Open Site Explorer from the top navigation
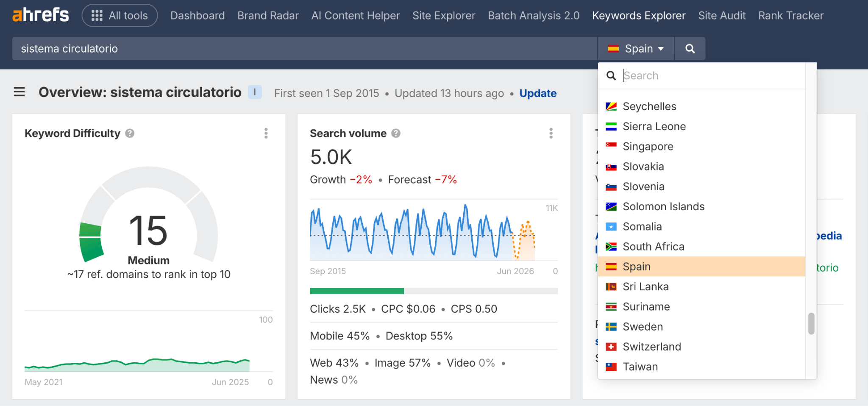 click(443, 15)
